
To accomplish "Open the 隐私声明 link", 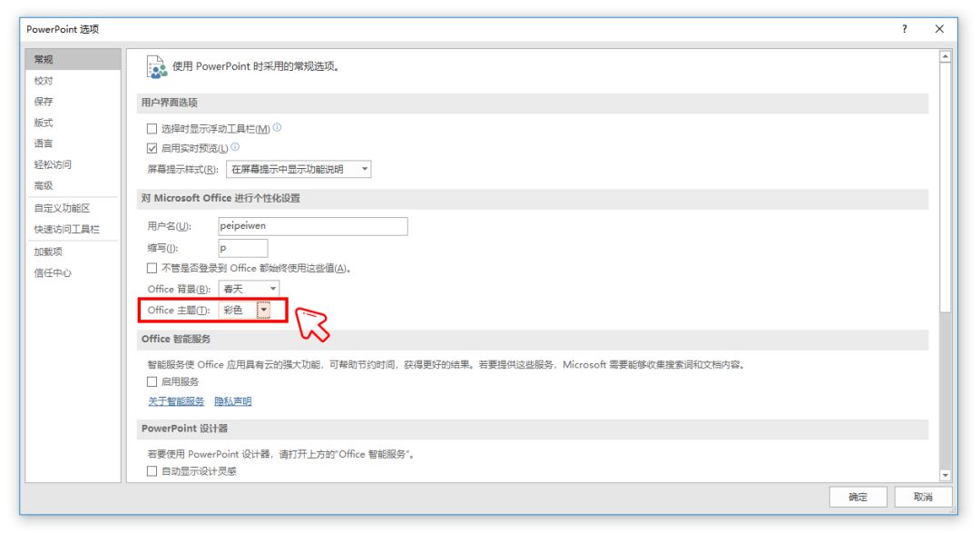I will tap(233, 400).
